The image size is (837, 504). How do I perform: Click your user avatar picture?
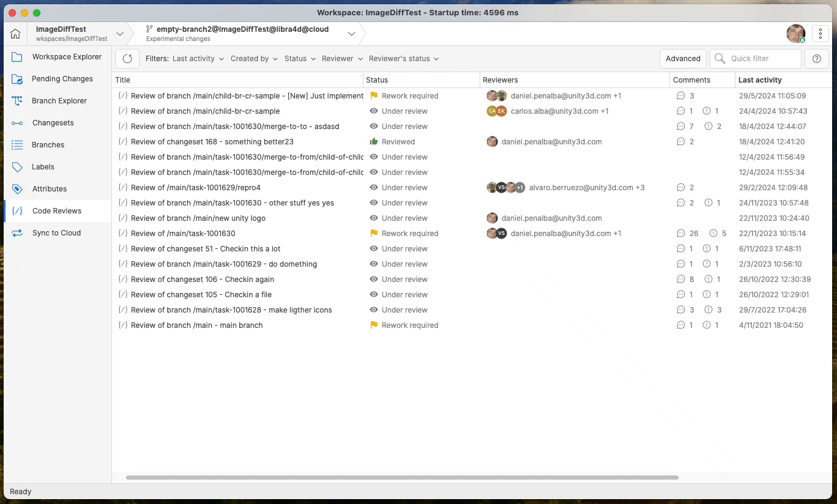[x=795, y=33]
